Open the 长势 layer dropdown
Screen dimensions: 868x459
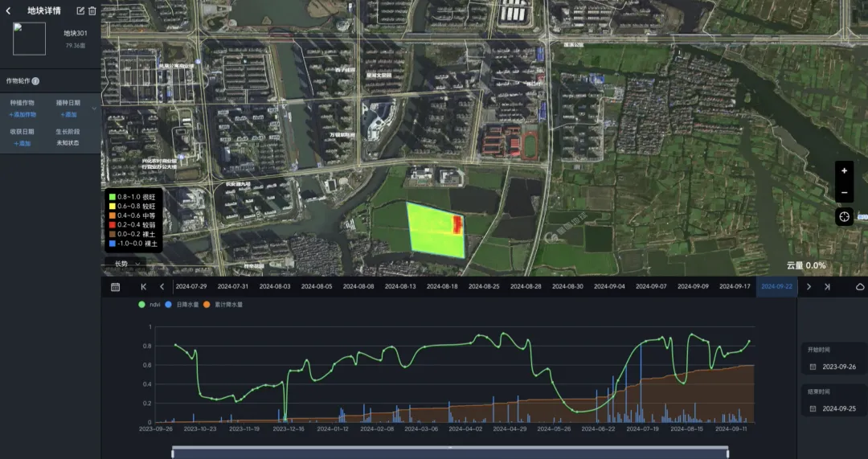pos(125,264)
